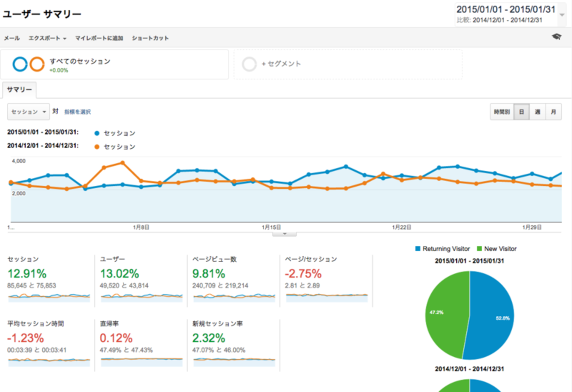The width and height of the screenshot is (572, 392).
Task: Click the 85,645 と 75,853 session values
Action: pyautogui.click(x=32, y=286)
